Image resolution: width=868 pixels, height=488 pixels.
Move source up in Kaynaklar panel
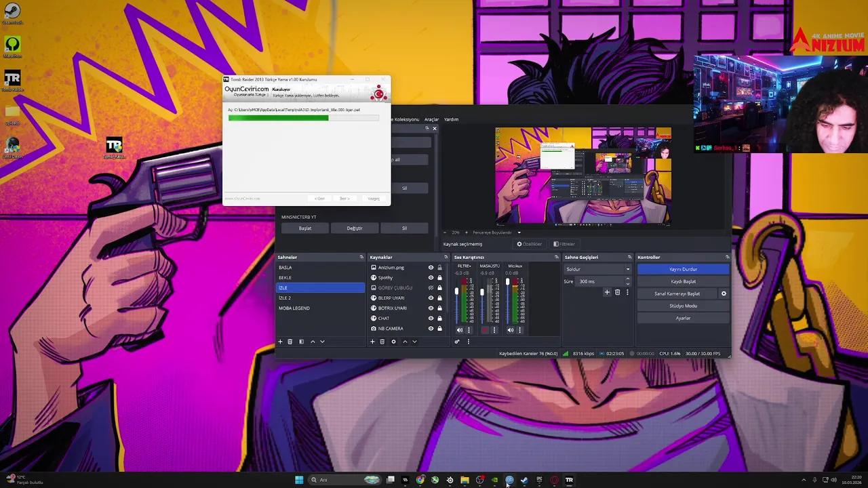click(x=405, y=342)
